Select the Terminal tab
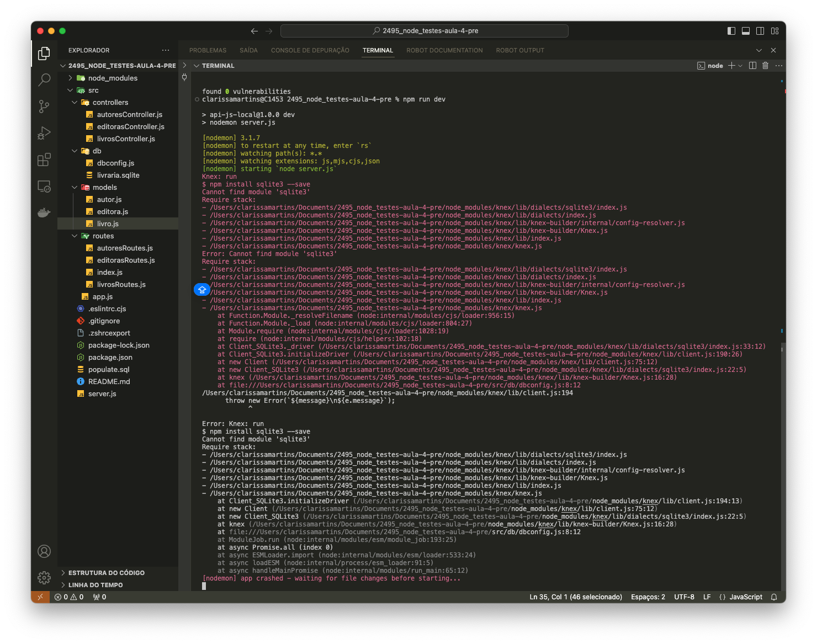This screenshot has height=644, width=817. [378, 50]
